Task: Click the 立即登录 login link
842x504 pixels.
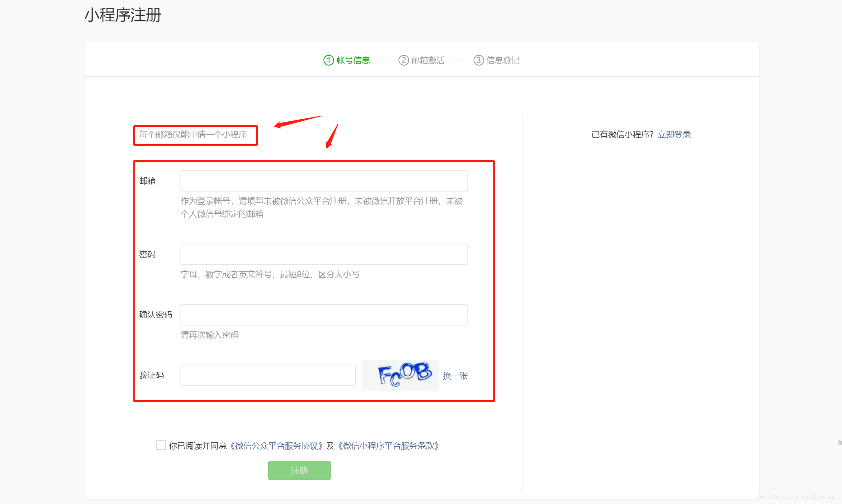Action: 674,135
